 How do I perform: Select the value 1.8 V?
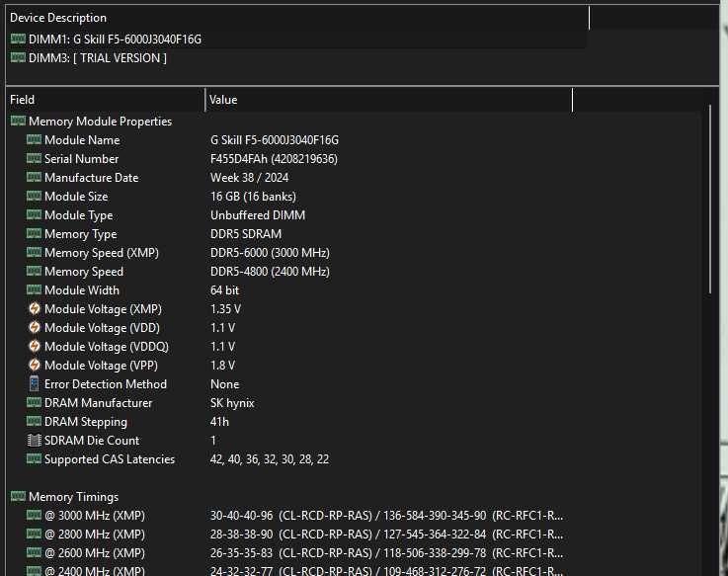[x=222, y=366]
